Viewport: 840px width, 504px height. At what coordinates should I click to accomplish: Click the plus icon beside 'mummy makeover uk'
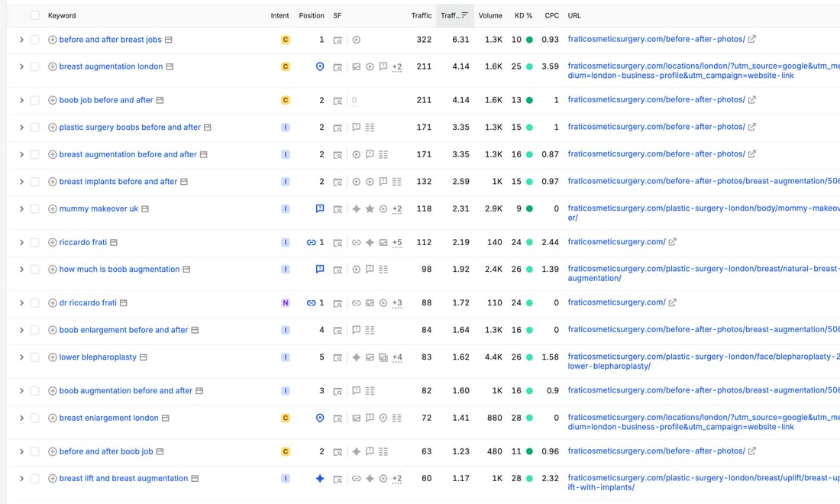[x=53, y=209]
